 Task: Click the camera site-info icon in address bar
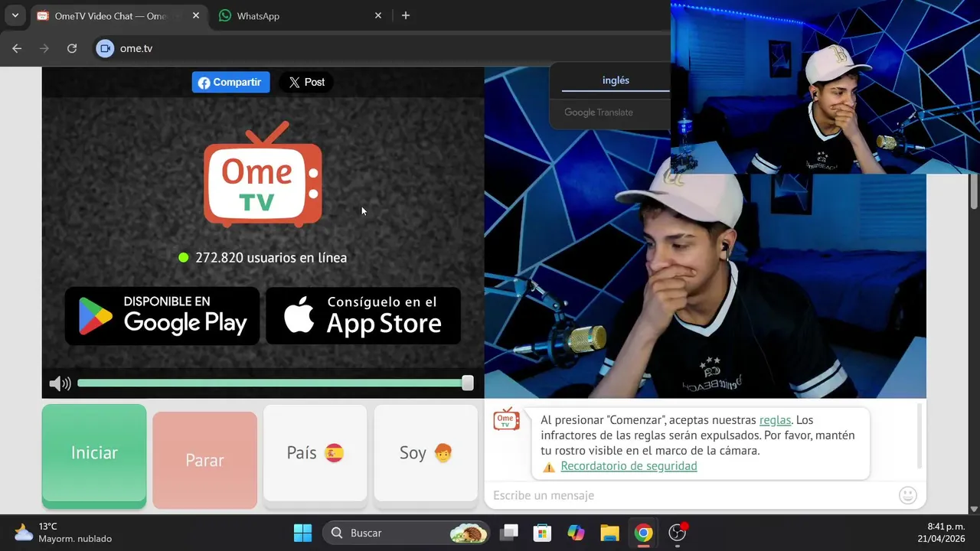(105, 48)
